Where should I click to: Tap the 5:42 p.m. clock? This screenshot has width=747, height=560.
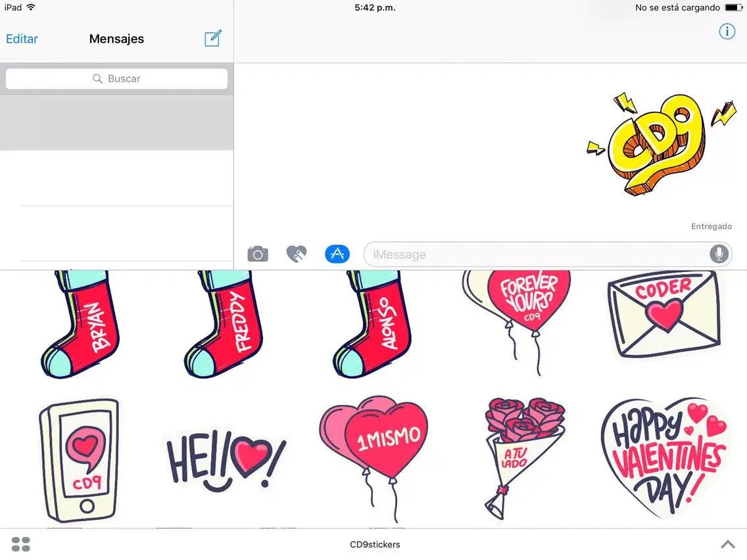(x=375, y=7)
